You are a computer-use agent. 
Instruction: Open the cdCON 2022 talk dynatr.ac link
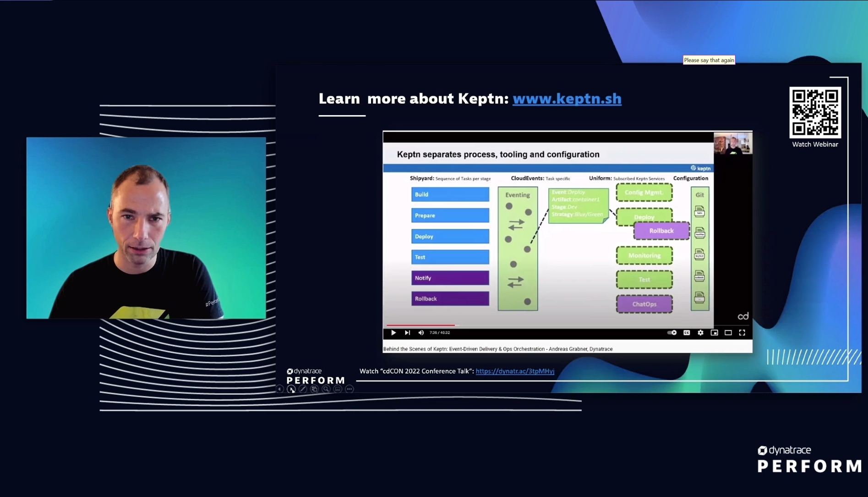point(514,371)
